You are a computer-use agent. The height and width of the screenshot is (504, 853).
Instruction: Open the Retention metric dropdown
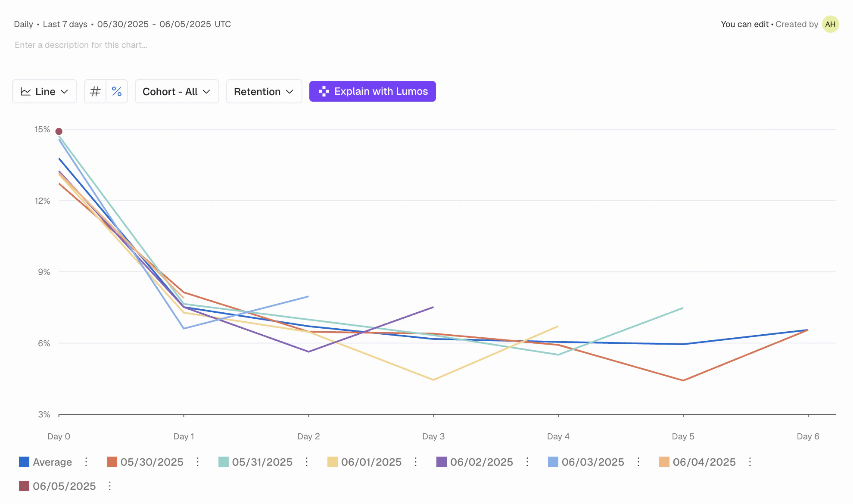pyautogui.click(x=264, y=91)
